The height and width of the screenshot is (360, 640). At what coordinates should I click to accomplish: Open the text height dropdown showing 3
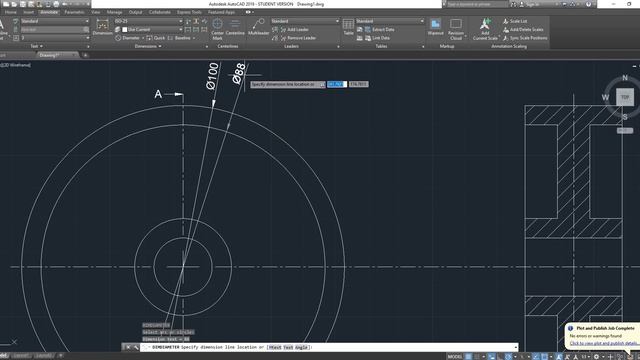tap(54, 38)
